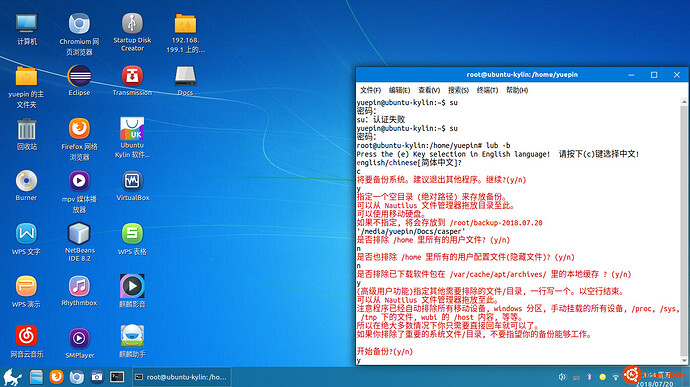690x387 pixels.
Task: Launch Firefox from the taskbar
Action: tap(56, 377)
